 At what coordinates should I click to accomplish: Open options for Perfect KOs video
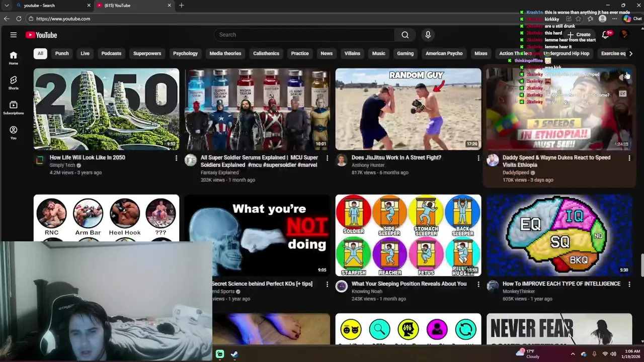click(x=327, y=285)
